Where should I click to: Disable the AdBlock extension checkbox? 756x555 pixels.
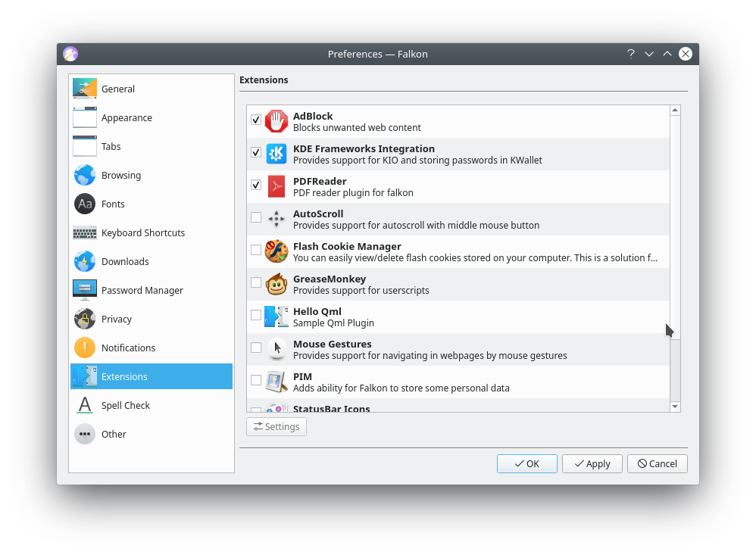click(256, 120)
